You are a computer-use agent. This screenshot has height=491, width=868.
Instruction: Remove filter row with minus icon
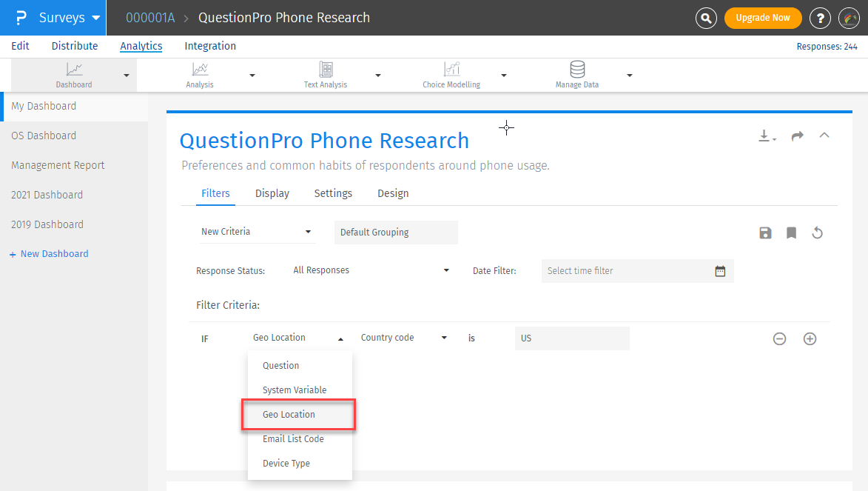coord(779,338)
